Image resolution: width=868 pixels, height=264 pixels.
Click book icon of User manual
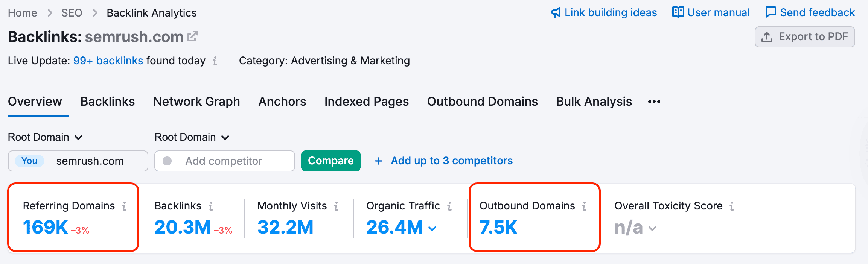[x=678, y=12]
